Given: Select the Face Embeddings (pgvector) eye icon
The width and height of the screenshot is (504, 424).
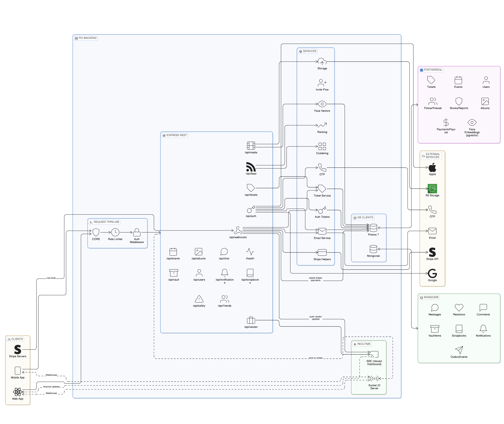Looking at the screenshot, I should point(472,122).
